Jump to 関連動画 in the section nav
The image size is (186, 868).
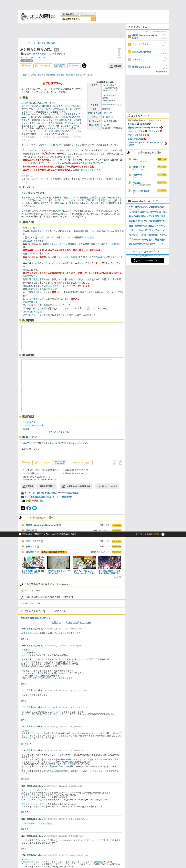[x=60, y=75]
